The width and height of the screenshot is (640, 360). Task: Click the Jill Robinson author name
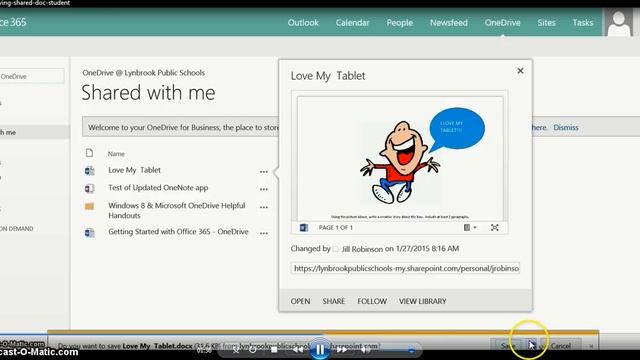tap(362, 249)
